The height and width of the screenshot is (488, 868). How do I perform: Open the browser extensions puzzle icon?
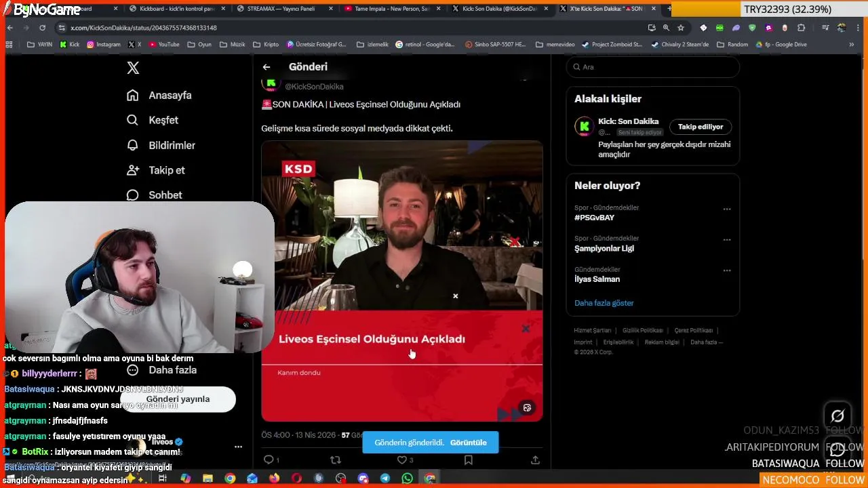pyautogui.click(x=802, y=28)
